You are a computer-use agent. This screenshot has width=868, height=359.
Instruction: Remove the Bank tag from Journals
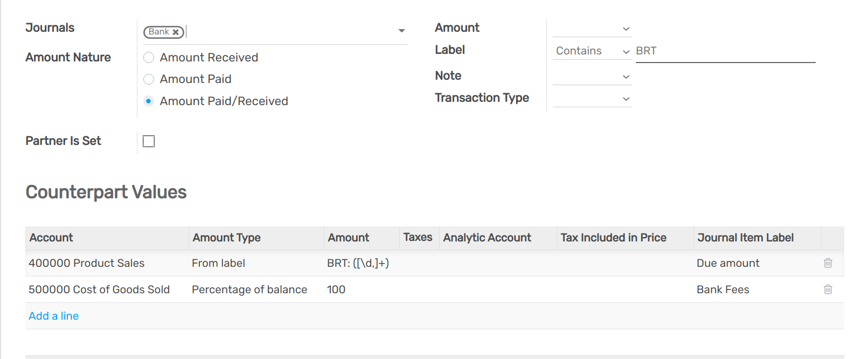click(176, 32)
